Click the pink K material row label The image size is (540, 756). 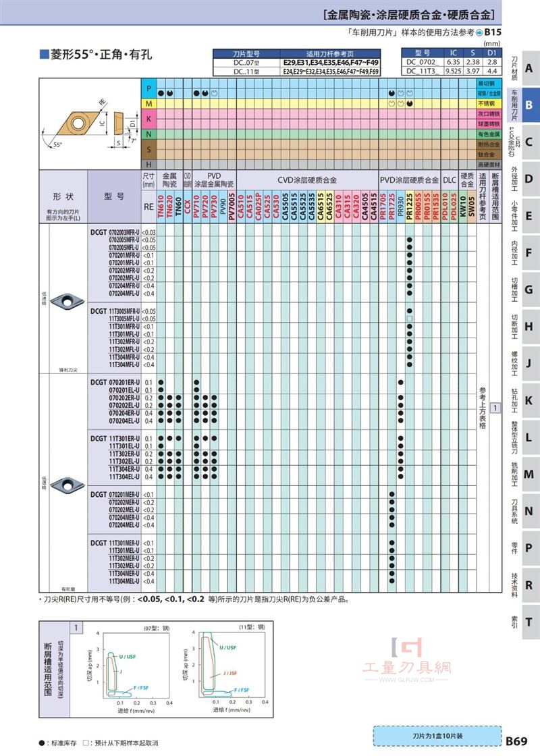coord(148,119)
